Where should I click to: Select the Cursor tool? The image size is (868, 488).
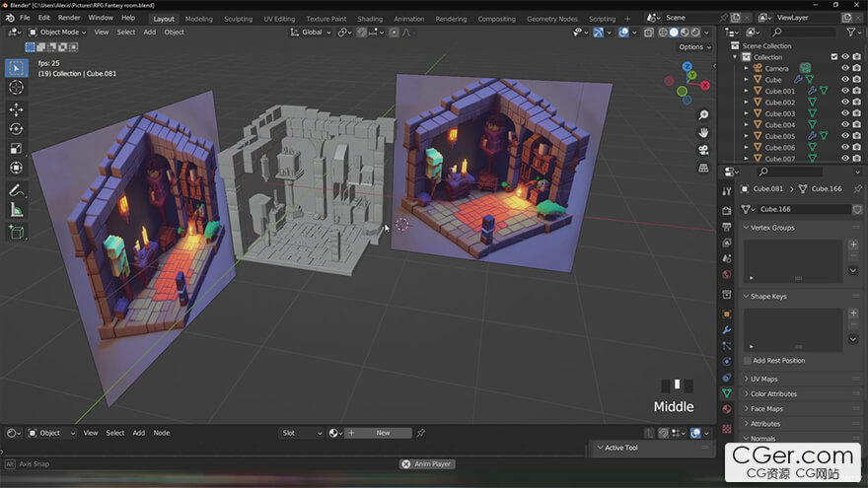pyautogui.click(x=16, y=88)
